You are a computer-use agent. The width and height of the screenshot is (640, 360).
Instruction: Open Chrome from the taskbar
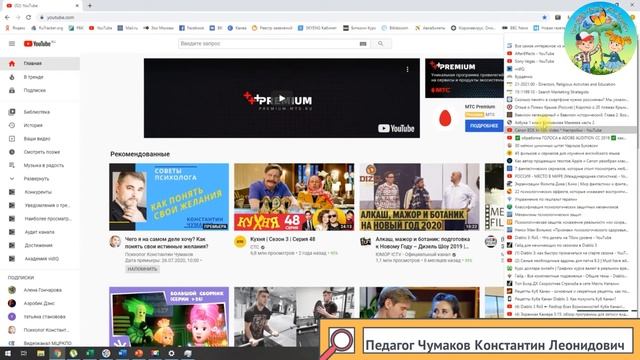(x=57, y=353)
